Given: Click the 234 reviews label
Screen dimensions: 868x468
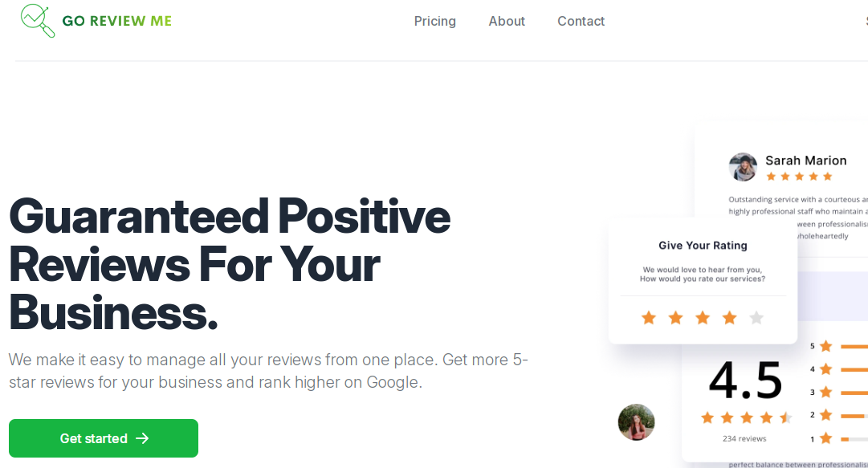Looking at the screenshot, I should (746, 438).
